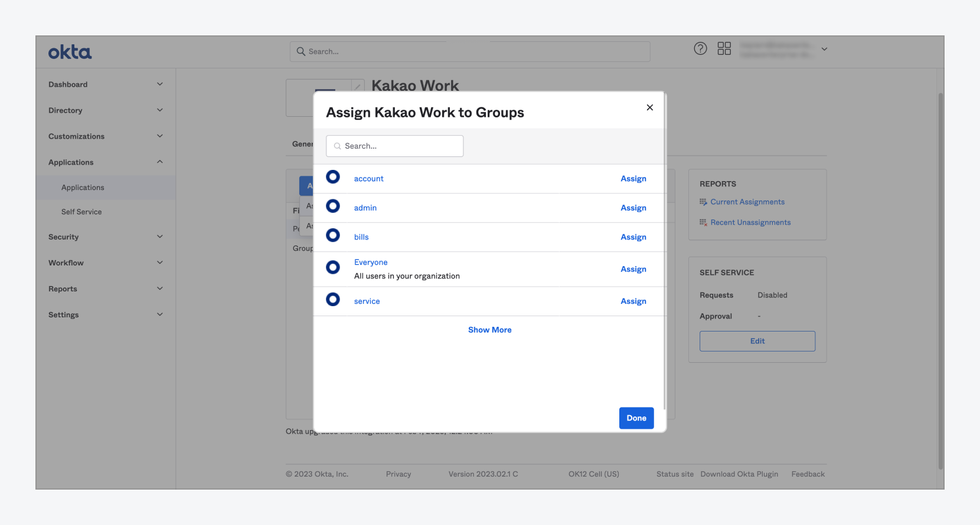Click the admin group circle icon
The image size is (980, 525).
click(x=333, y=206)
